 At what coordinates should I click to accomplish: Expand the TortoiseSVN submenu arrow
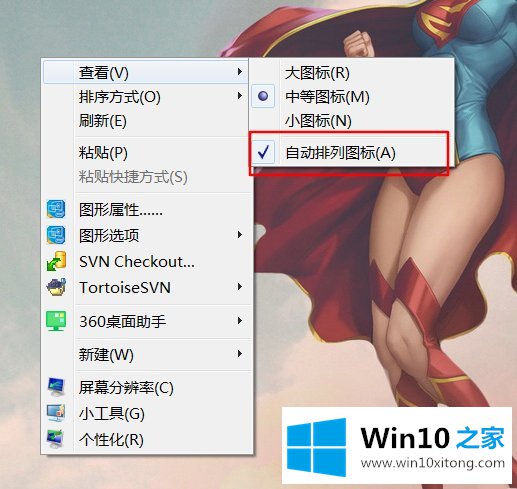click(239, 287)
